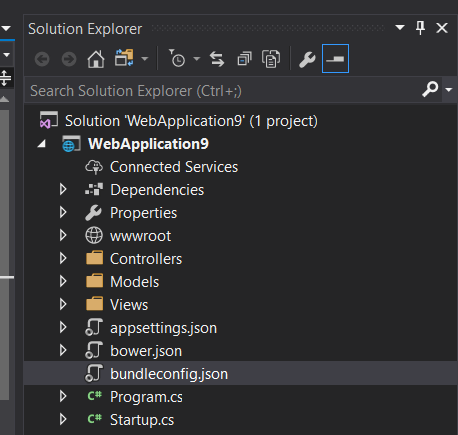This screenshot has height=435, width=458.
Task: Open Properties using the wrench toolbar icon
Action: (x=307, y=59)
